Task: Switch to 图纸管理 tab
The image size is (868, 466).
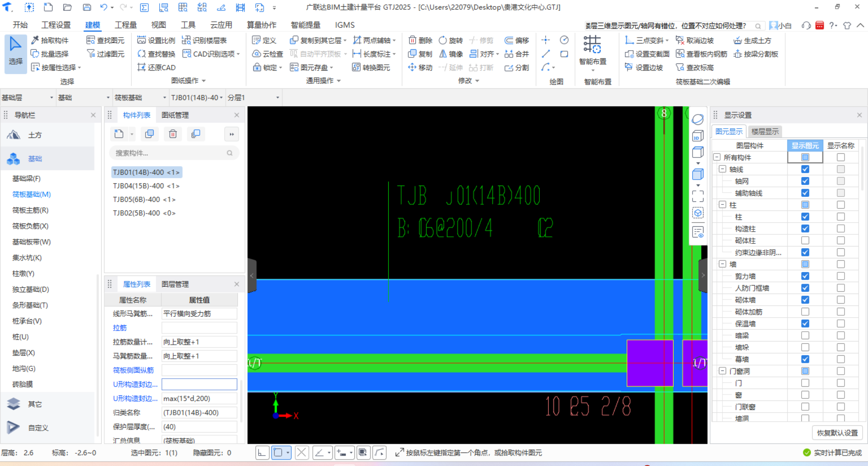Action: pyautogui.click(x=175, y=115)
